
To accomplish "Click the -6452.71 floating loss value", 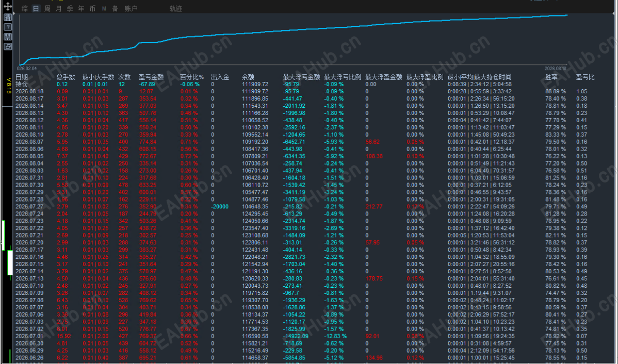I will pyautogui.click(x=294, y=142).
